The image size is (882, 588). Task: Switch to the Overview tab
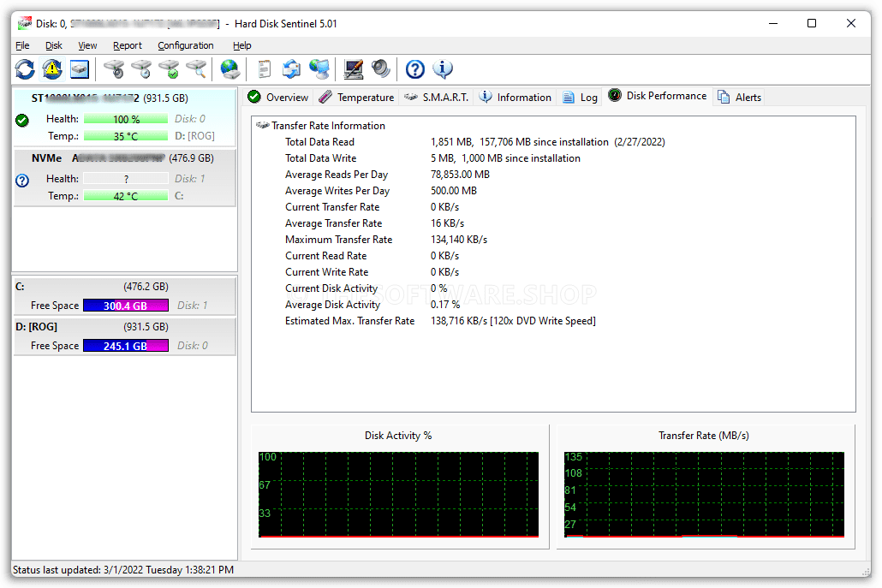[278, 98]
